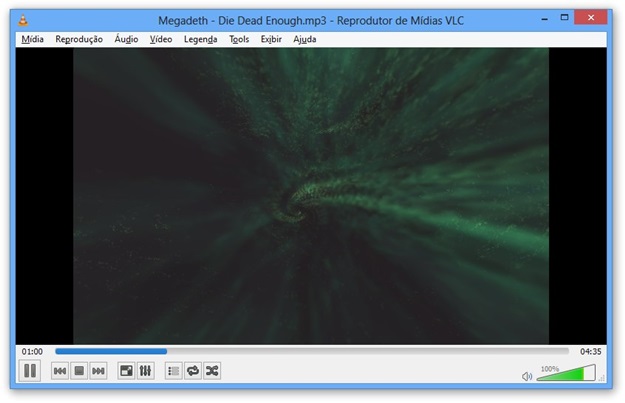Viewport: 625px width, 403px height.
Task: Open the Áudio menu
Action: pos(126,39)
